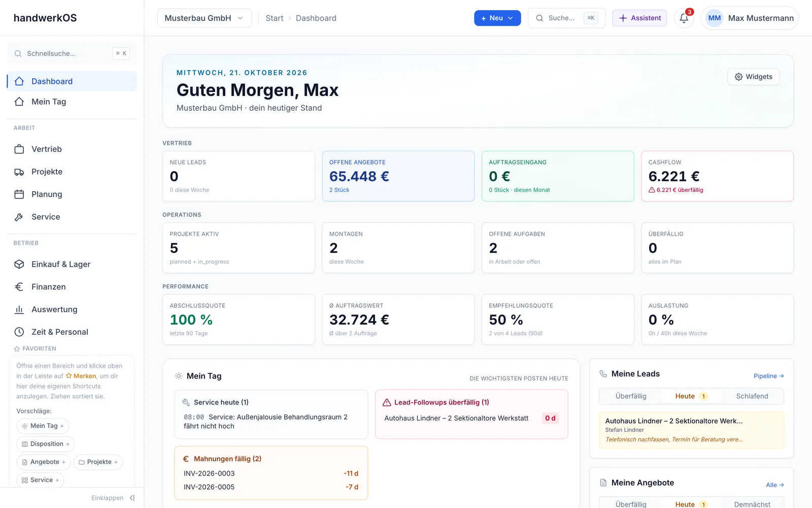The image size is (812, 508).
Task: Add Disposition shortcut suggestion
Action: [x=46, y=444]
